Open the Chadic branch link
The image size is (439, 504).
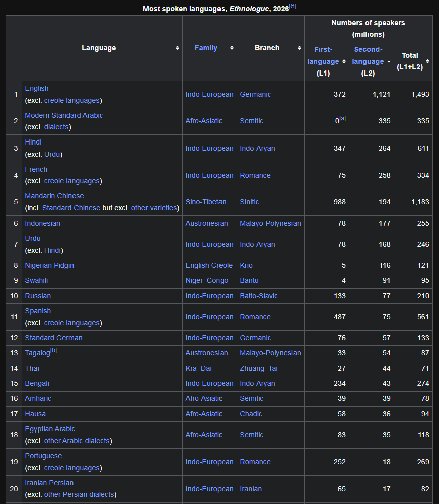click(251, 414)
